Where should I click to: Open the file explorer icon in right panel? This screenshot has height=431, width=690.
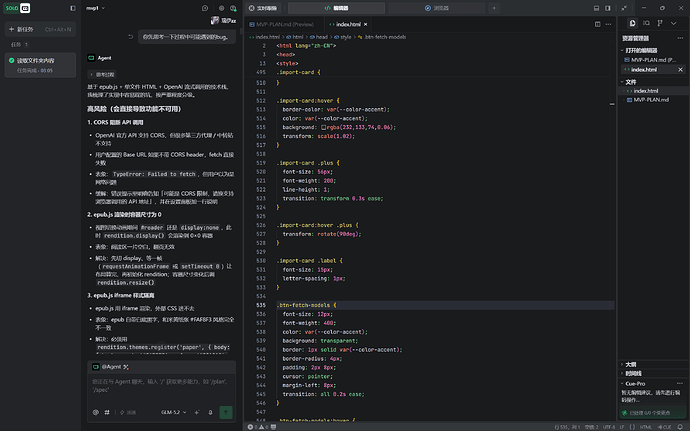click(632, 23)
